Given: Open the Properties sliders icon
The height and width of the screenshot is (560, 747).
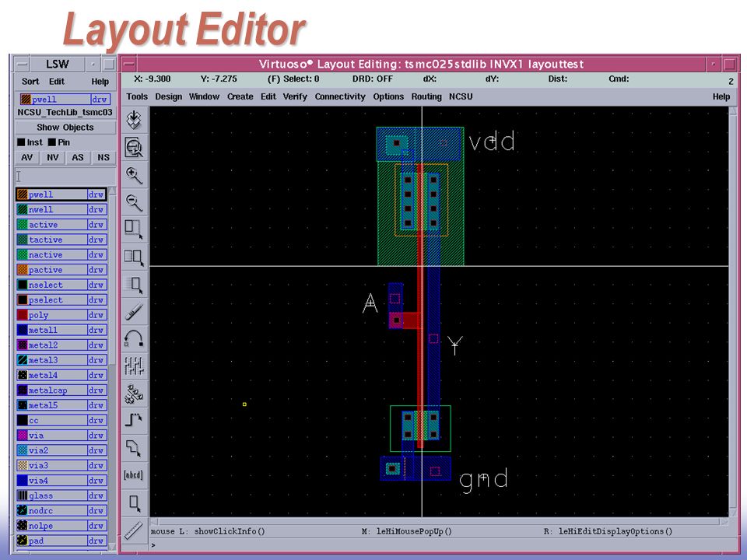Looking at the screenshot, I should pyautogui.click(x=135, y=366).
